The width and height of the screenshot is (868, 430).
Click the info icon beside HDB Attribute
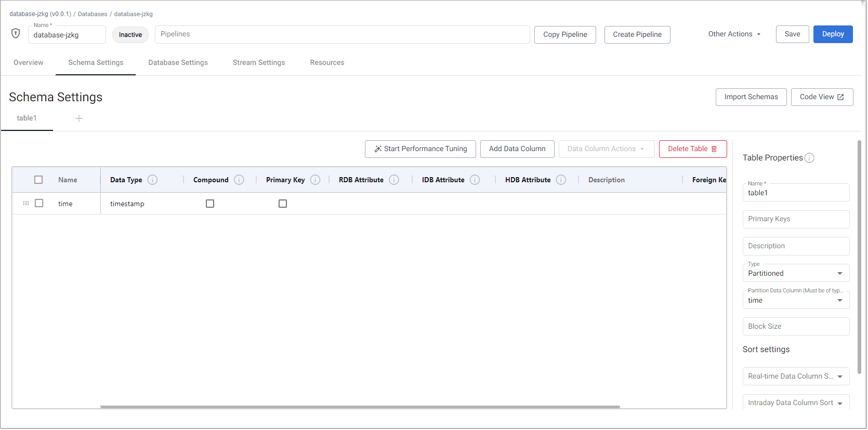tap(561, 180)
